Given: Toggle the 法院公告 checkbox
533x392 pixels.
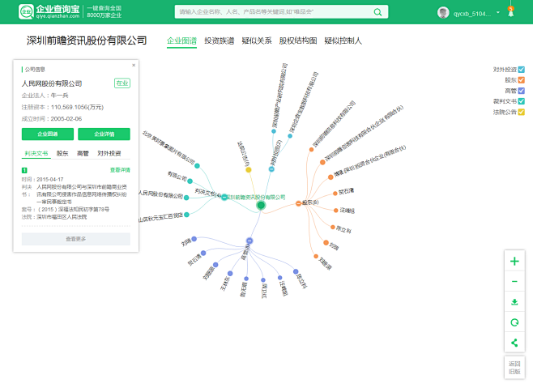Looking at the screenshot, I should (521, 112).
